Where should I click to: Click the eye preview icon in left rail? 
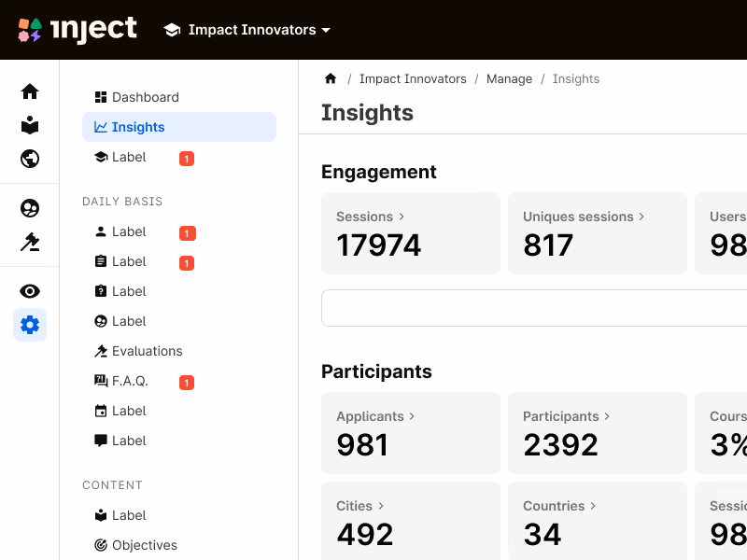30,291
